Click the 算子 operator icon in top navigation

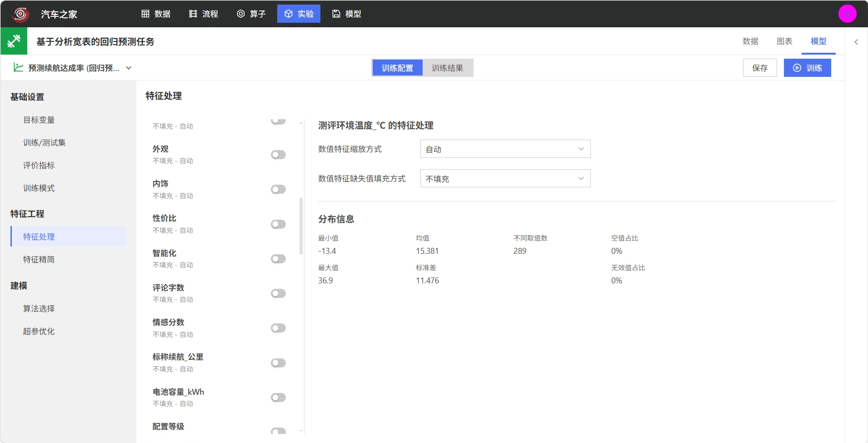click(241, 14)
